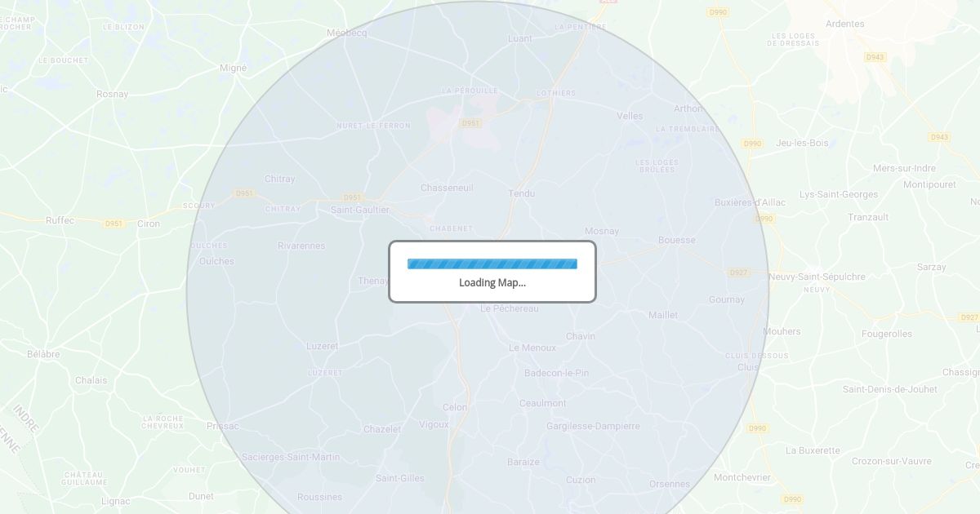Click the Saint-Gaultier town name
Image resolution: width=980 pixels, height=514 pixels.
click(360, 210)
